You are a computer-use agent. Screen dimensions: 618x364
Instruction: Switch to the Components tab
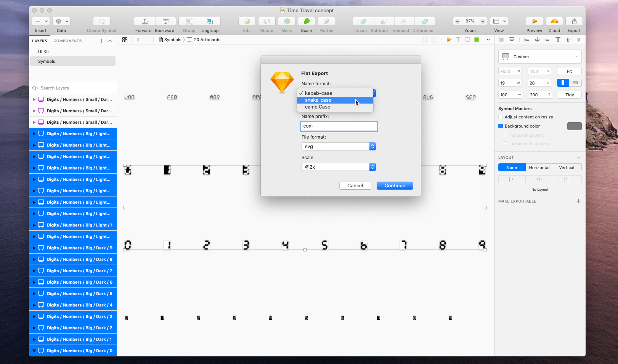[x=67, y=41]
